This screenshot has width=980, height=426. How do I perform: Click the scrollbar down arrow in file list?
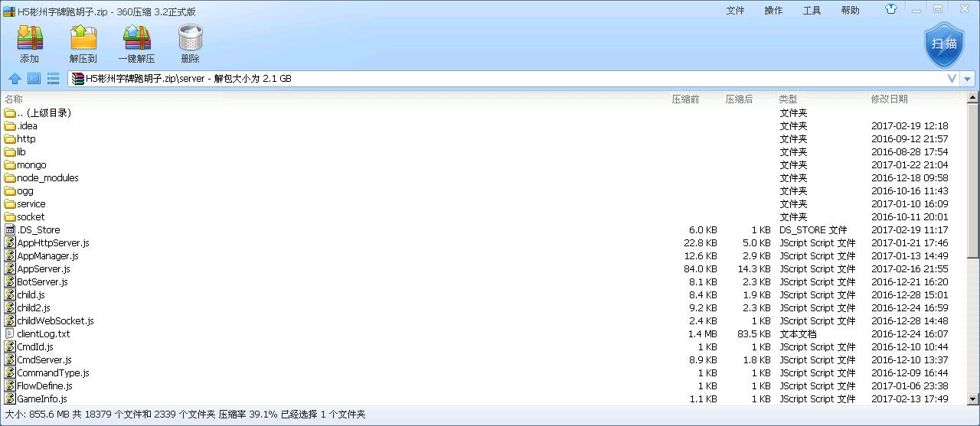(973, 398)
